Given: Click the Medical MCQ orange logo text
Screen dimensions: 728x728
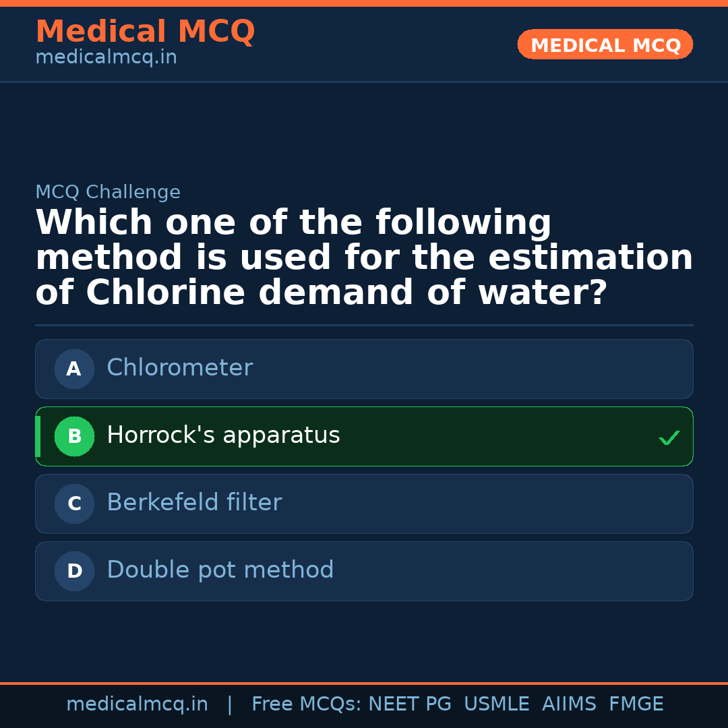Looking at the screenshot, I should pyautogui.click(x=145, y=32).
